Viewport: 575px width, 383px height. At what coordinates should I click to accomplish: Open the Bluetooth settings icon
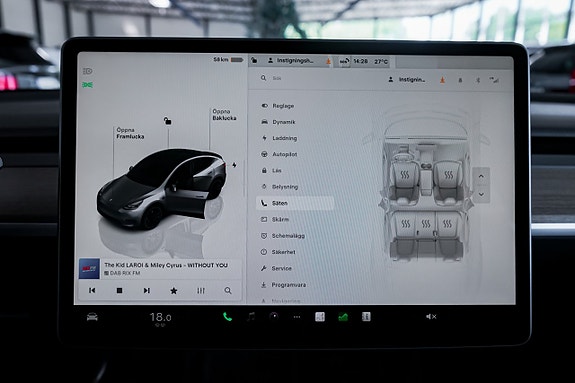477,80
